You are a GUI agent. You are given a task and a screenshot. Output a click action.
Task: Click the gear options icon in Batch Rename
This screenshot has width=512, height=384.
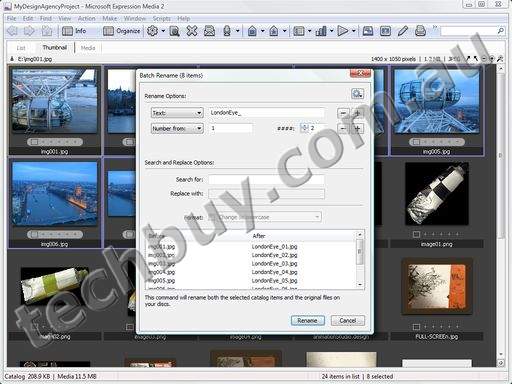click(x=357, y=94)
